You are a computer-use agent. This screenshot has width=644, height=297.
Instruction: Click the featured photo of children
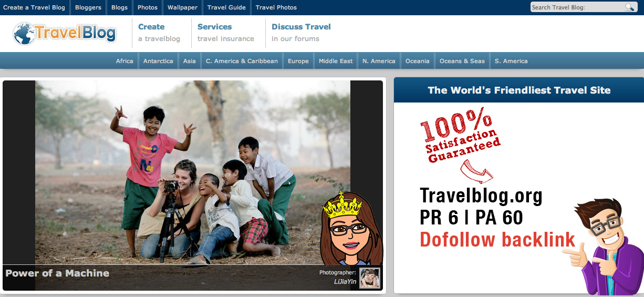tap(193, 172)
